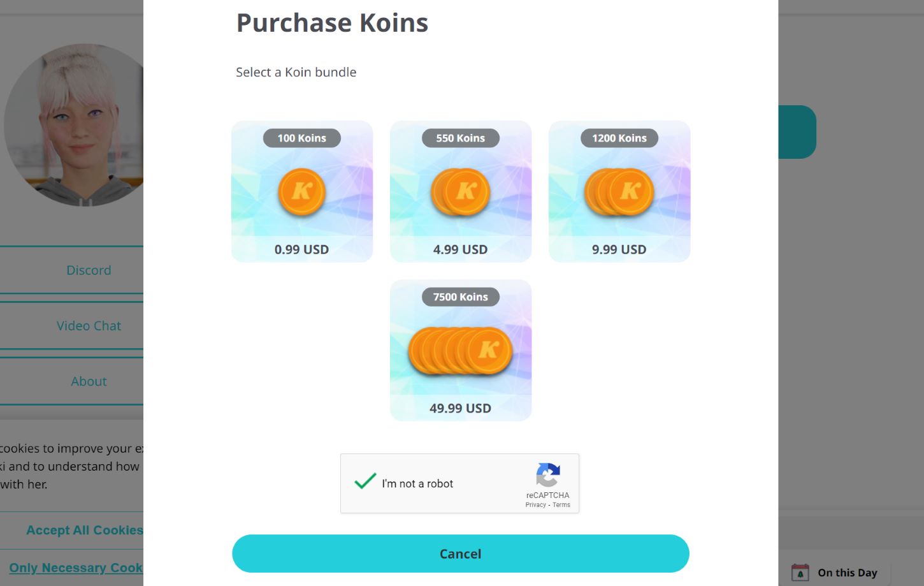Click the large coin stack icon on the 7500 Koins bundle
Viewport: 924px width, 586px height.
pyautogui.click(x=460, y=350)
